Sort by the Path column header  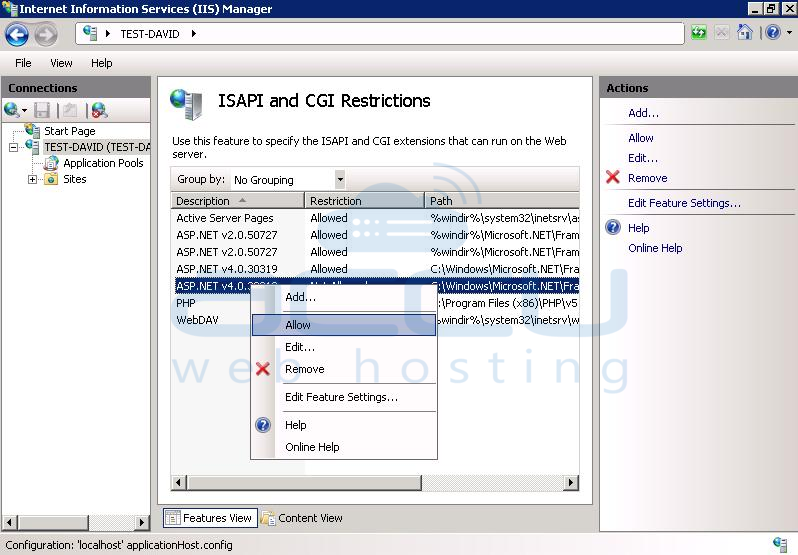[502, 201]
